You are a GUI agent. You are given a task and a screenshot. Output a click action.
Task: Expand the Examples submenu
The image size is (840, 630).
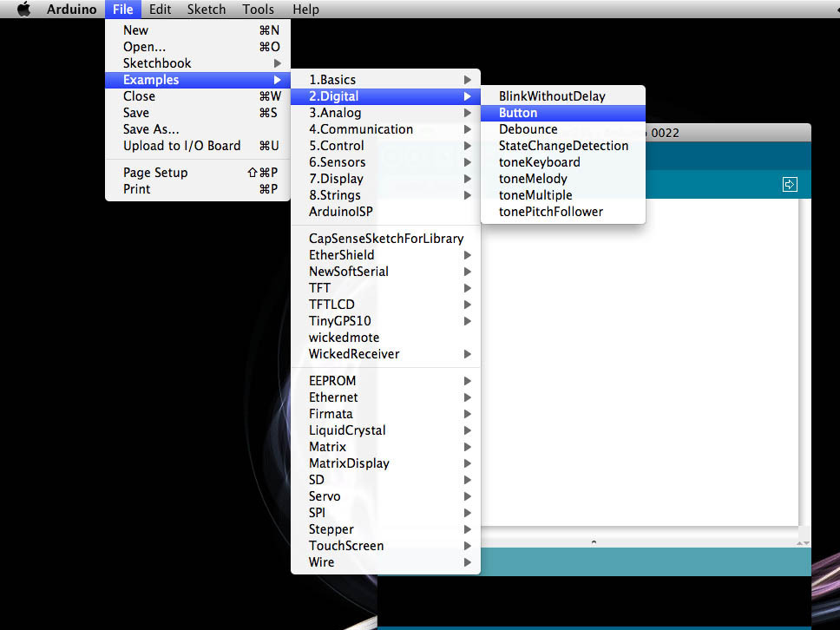point(198,80)
